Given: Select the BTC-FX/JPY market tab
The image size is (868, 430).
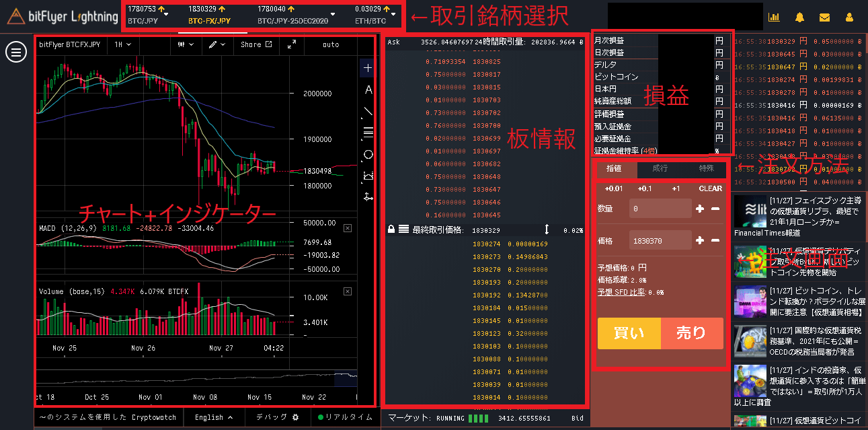Looking at the screenshot, I should tap(210, 15).
